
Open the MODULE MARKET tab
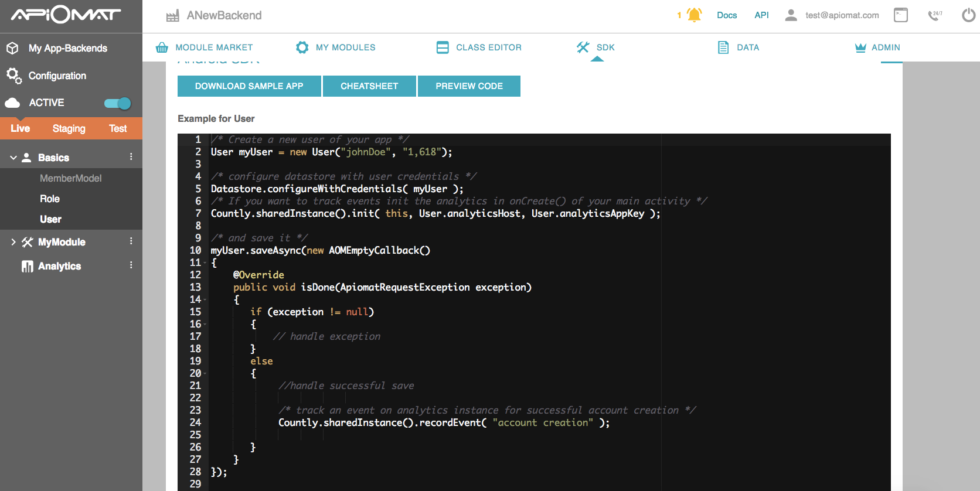point(204,47)
